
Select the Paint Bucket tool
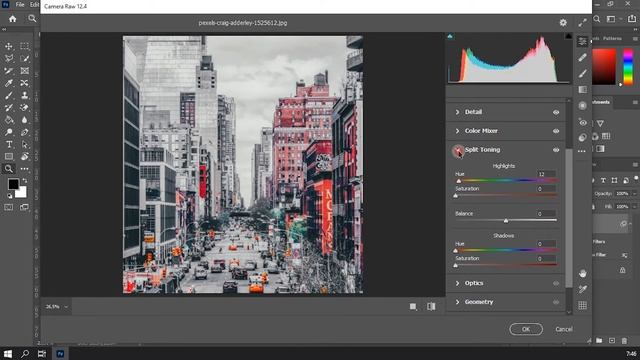(x=9, y=120)
